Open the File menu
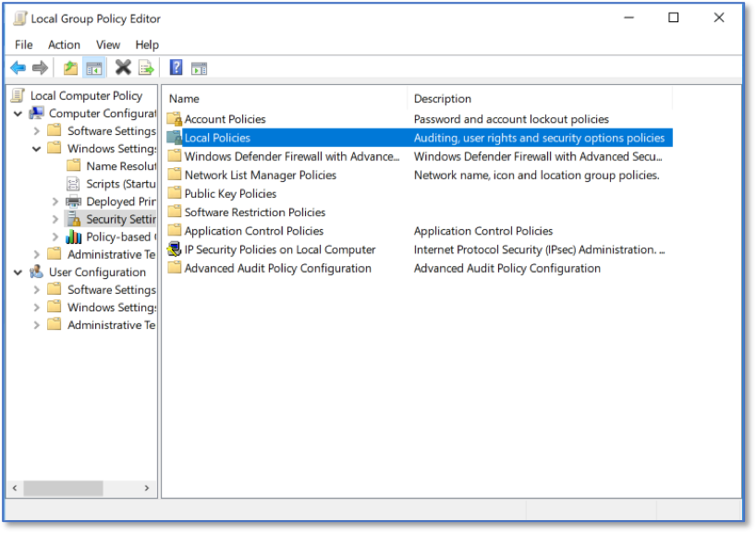 tap(24, 45)
